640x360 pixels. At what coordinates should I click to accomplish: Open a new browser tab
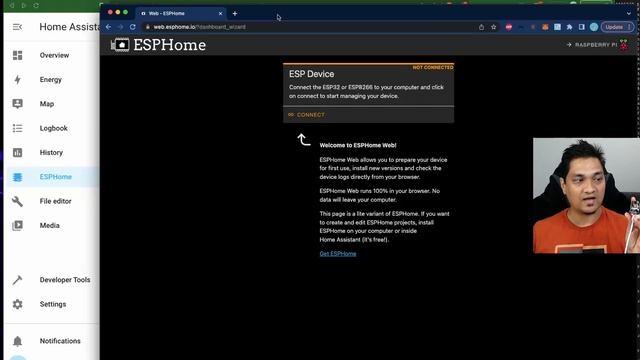(x=235, y=13)
